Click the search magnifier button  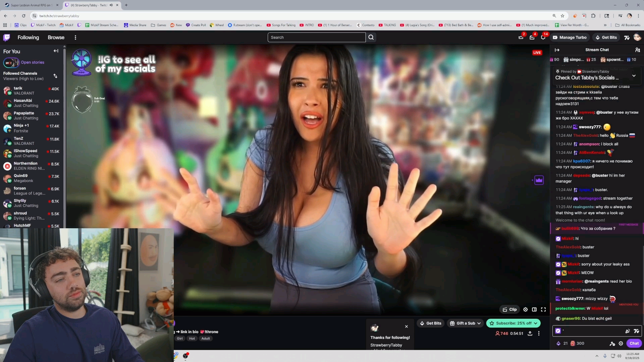[371, 38]
